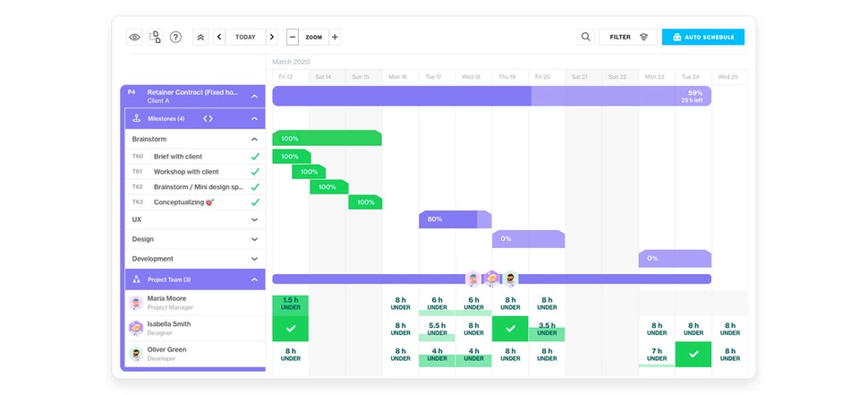
Task: Collapse the Project Team section
Action: click(x=255, y=279)
